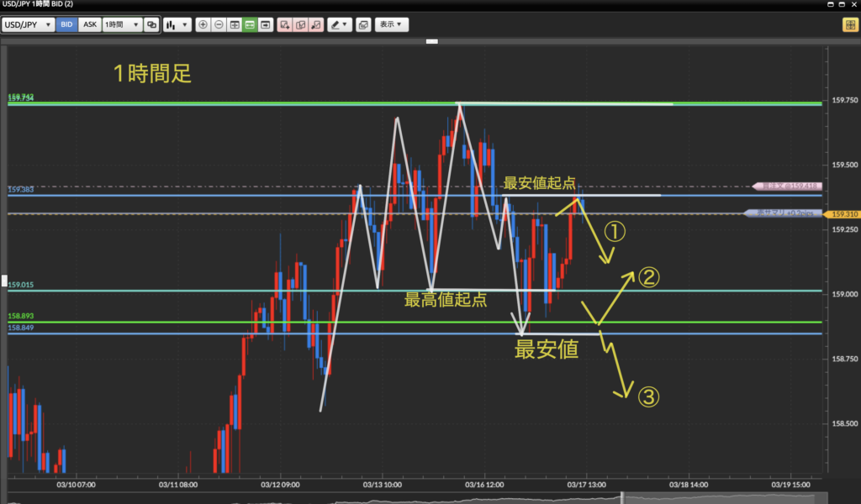Toggle the grid-split display icon
Screen dimensions: 861x504
point(235,25)
